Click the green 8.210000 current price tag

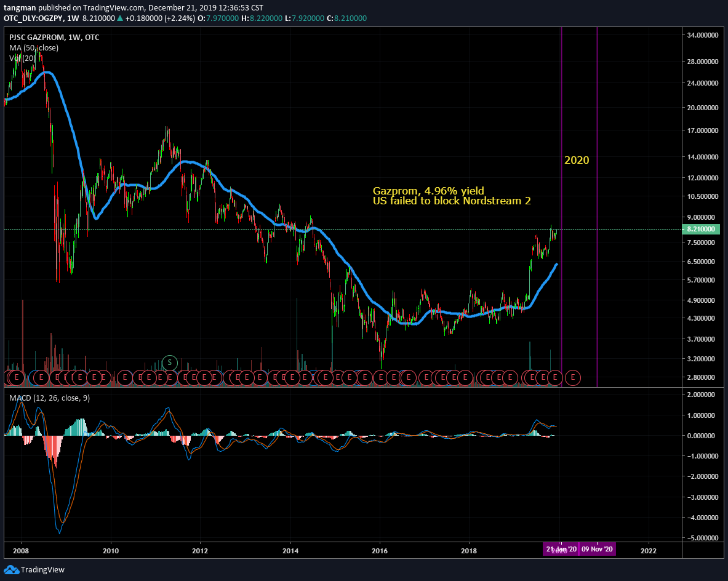click(700, 229)
